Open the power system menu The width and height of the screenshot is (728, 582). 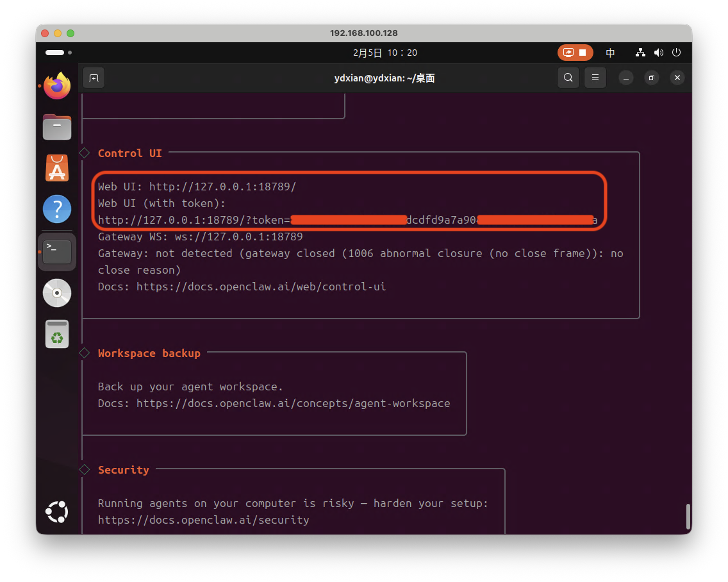click(x=676, y=53)
